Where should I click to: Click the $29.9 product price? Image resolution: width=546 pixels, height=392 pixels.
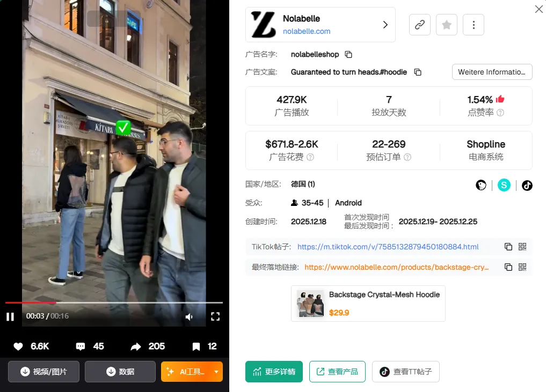point(339,312)
